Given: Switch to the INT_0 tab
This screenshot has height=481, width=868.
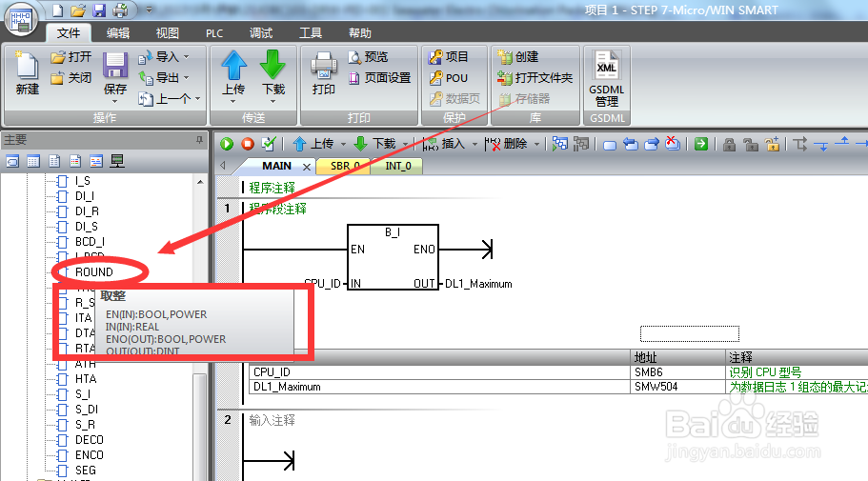Looking at the screenshot, I should click(398, 166).
